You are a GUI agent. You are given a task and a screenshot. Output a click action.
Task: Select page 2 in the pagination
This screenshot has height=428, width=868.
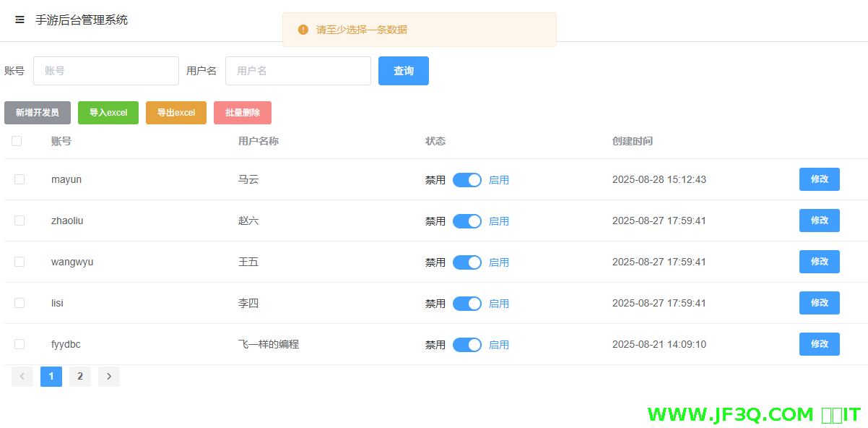[79, 376]
